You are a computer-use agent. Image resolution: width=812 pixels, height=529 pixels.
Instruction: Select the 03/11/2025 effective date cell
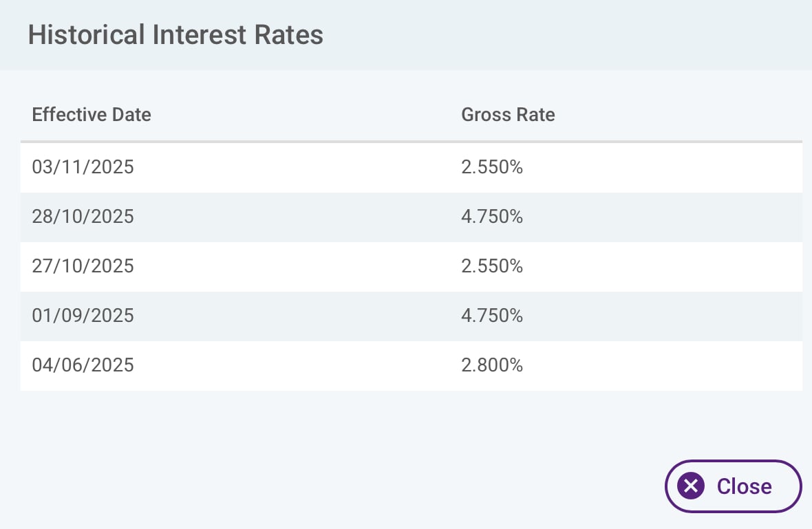[83, 167]
